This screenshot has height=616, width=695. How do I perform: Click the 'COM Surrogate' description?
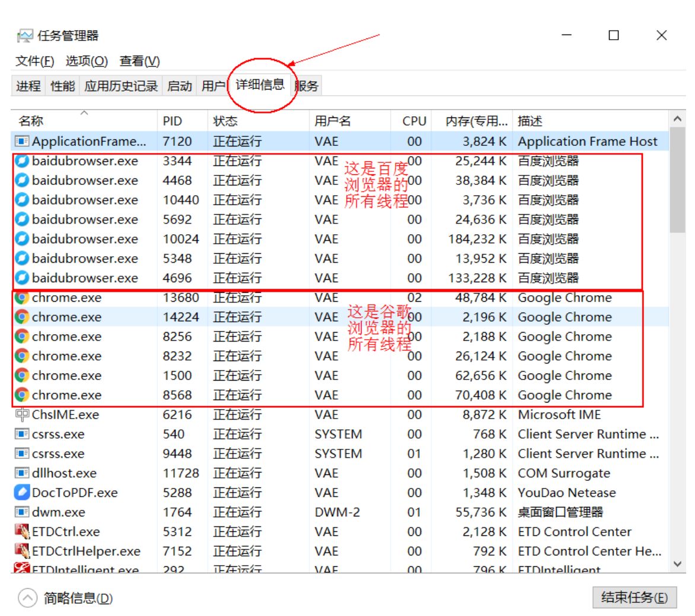tap(565, 473)
